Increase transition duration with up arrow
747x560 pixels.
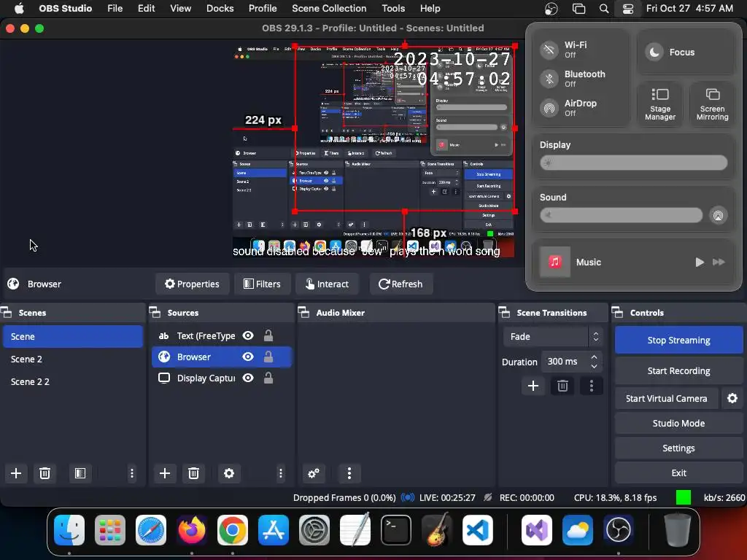point(594,357)
